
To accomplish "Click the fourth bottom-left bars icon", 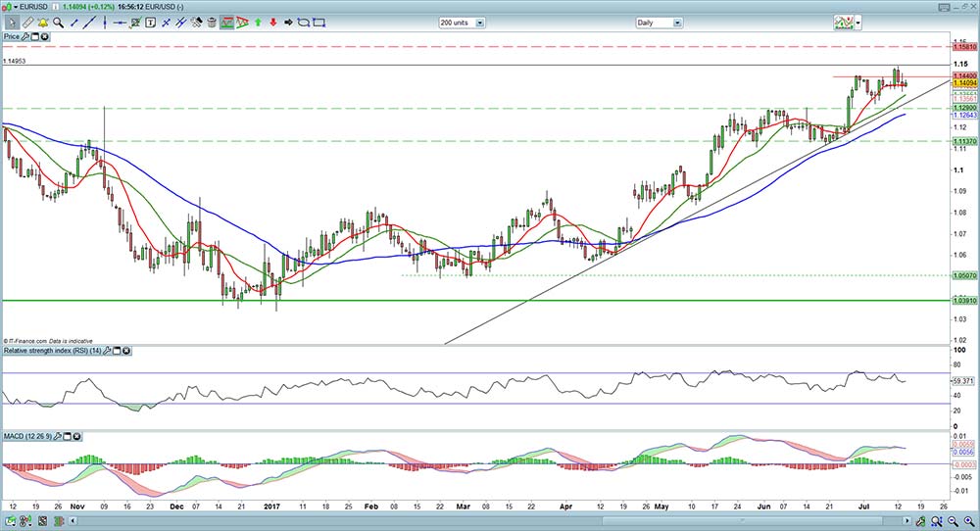I will pos(58,520).
